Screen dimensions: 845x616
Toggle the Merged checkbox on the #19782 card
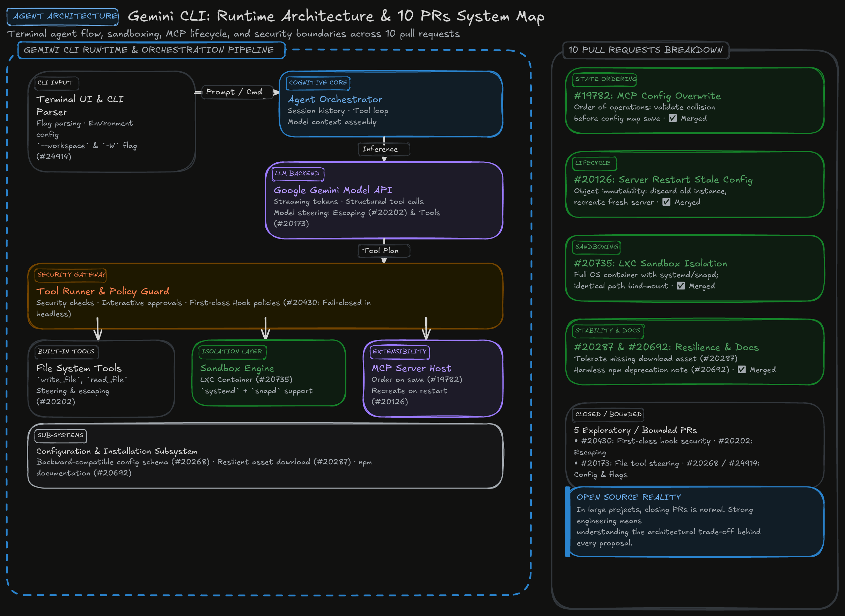pos(673,118)
